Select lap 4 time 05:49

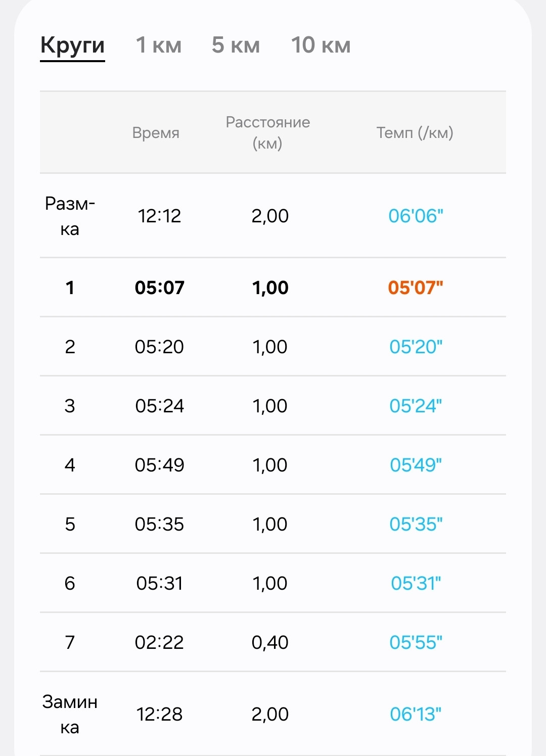click(x=159, y=465)
